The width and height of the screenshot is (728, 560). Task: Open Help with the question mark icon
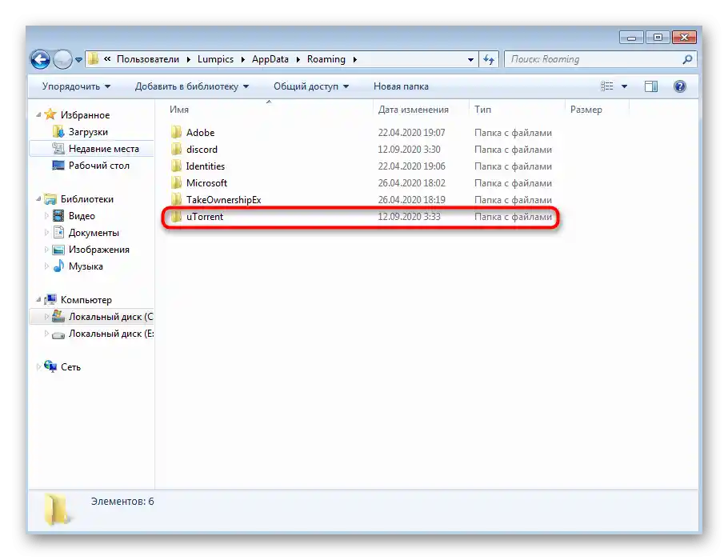[680, 86]
